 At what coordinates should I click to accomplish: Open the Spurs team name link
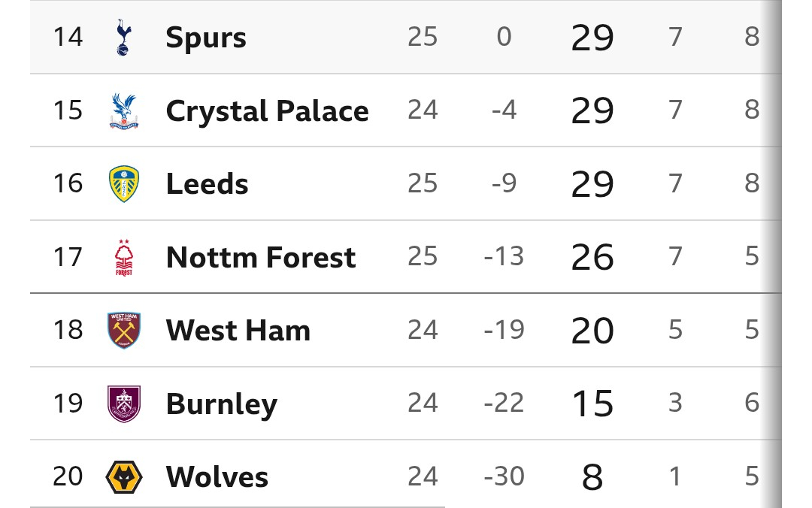pyautogui.click(x=206, y=38)
